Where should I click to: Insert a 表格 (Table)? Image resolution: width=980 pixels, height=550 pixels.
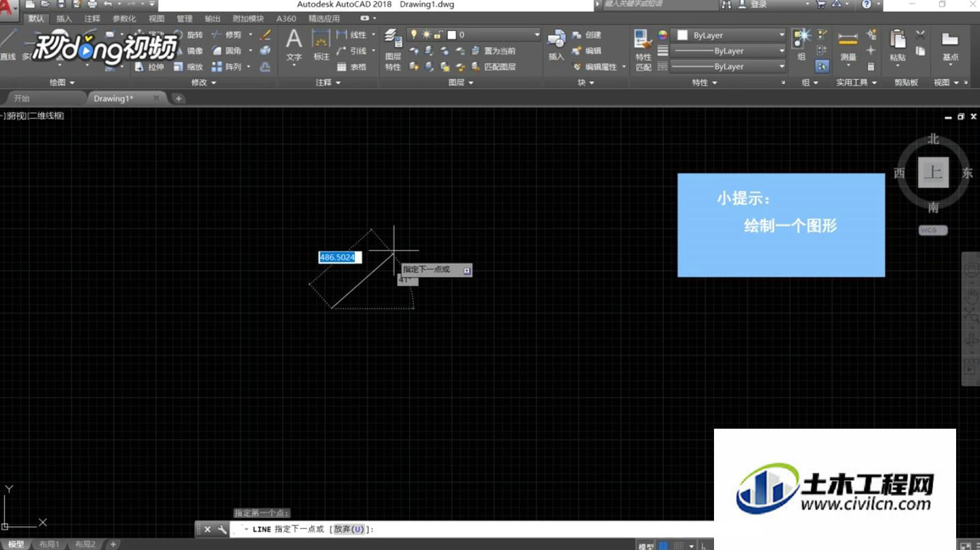352,67
